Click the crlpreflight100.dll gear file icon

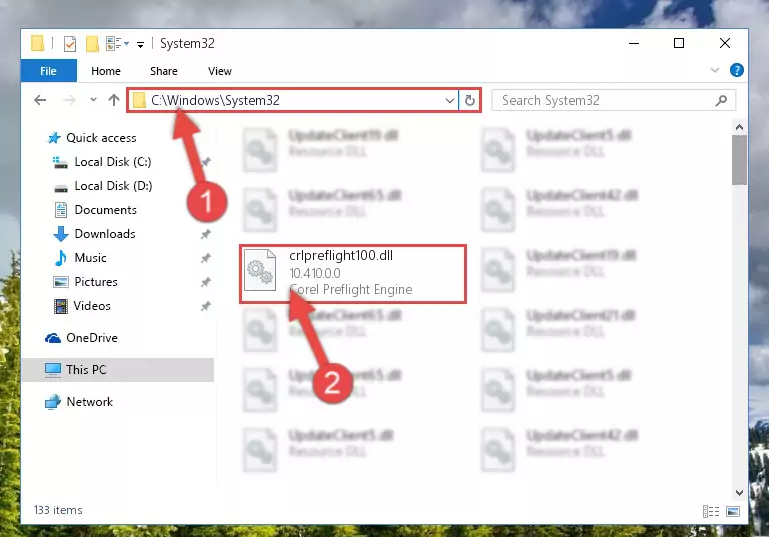[x=260, y=270]
